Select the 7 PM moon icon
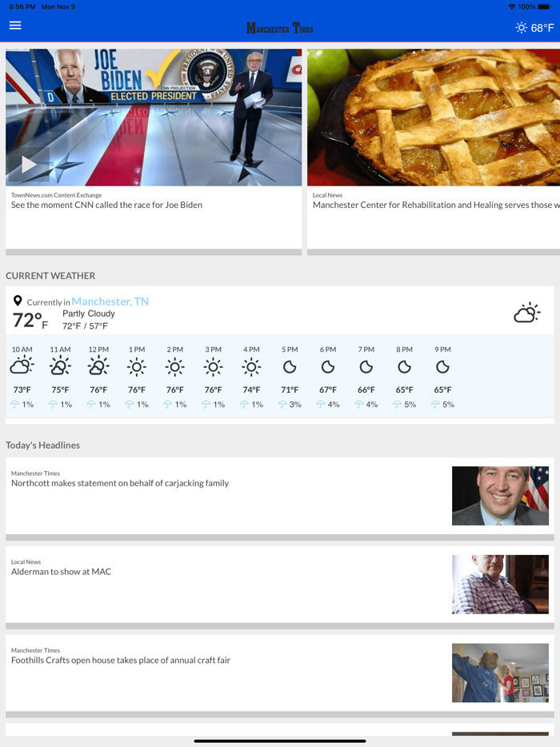560x747 pixels. (x=366, y=367)
